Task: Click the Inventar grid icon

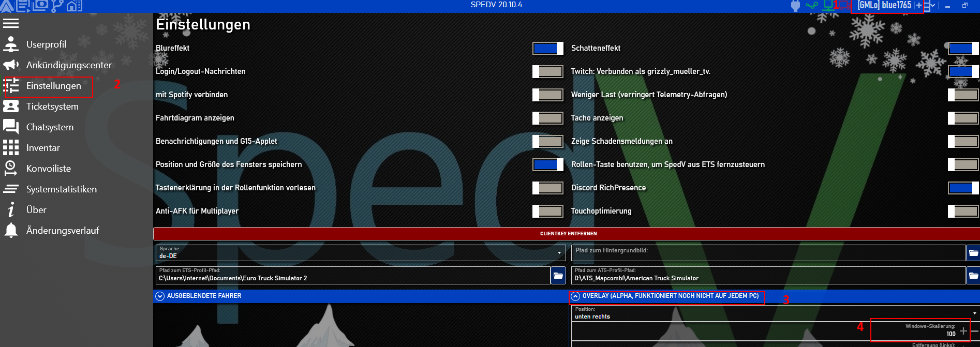Action: pyautogui.click(x=11, y=147)
